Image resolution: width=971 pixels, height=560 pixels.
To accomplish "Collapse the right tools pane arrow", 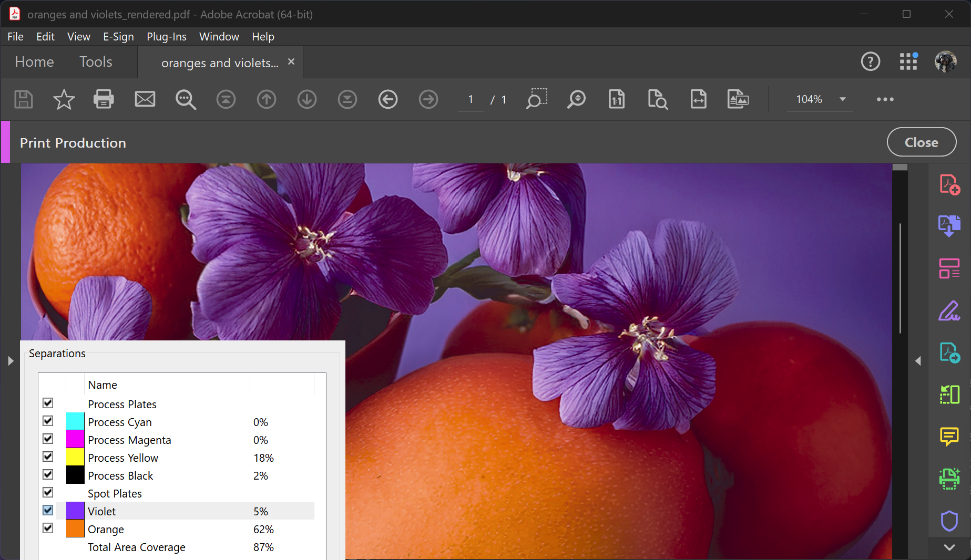I will (918, 361).
